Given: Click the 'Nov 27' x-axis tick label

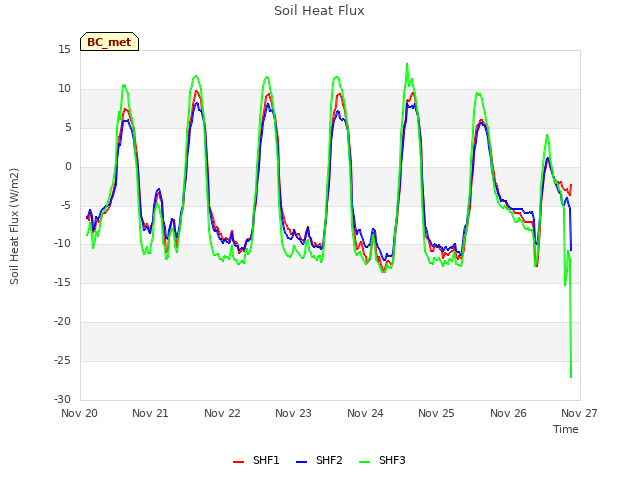Looking at the screenshot, I should pyautogui.click(x=579, y=413).
